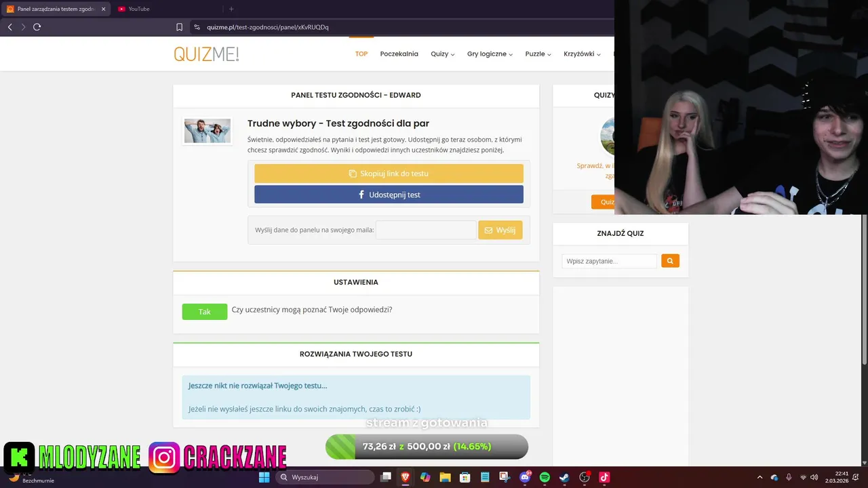Screen dimensions: 868x488
Task: Open Wi-Fi network tray icon
Action: click(x=804, y=478)
